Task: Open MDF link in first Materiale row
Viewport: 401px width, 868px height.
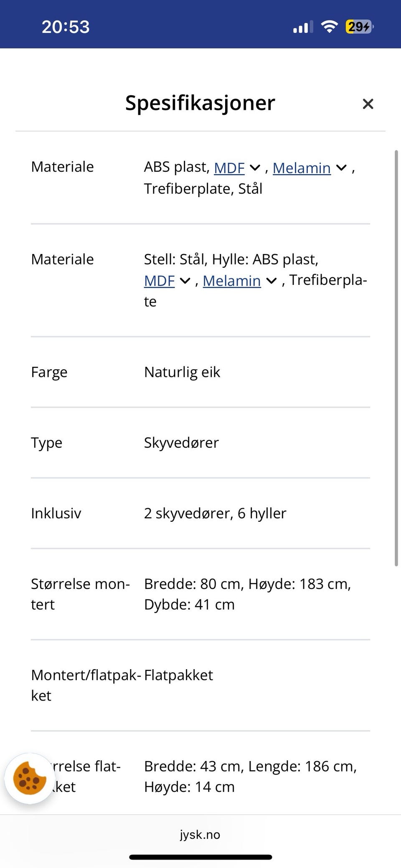Action: point(229,168)
